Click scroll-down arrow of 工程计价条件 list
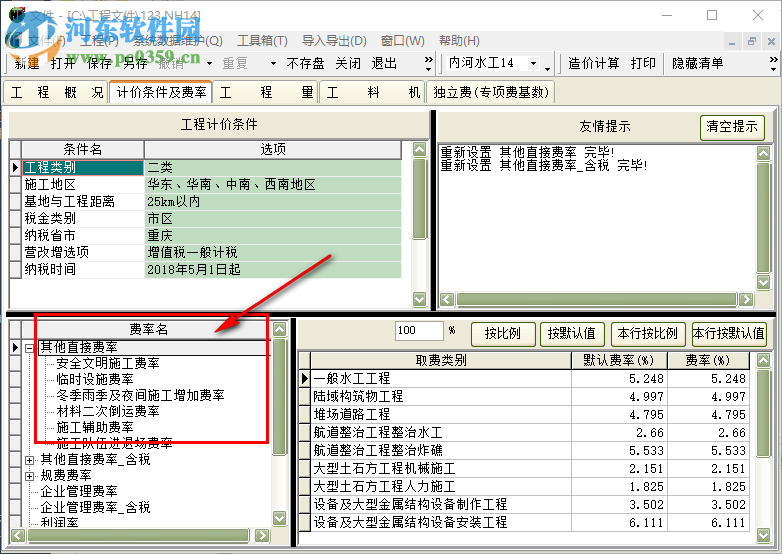This screenshot has height=554, width=782. pos(419,299)
